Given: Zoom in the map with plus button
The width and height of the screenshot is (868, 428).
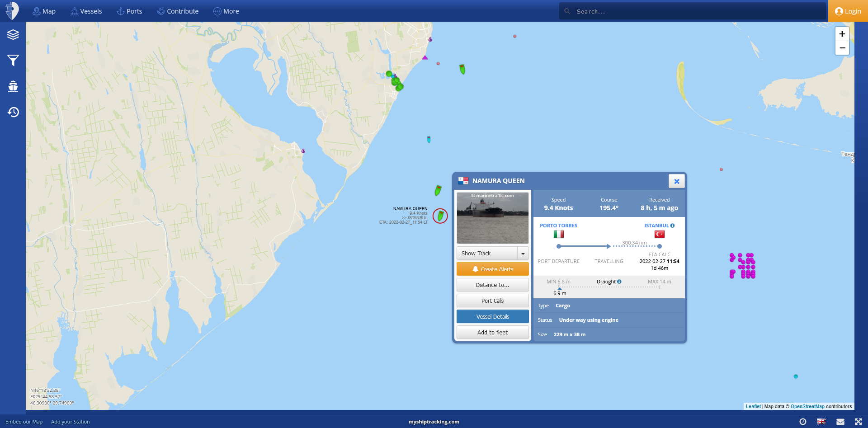Looking at the screenshot, I should (x=842, y=34).
